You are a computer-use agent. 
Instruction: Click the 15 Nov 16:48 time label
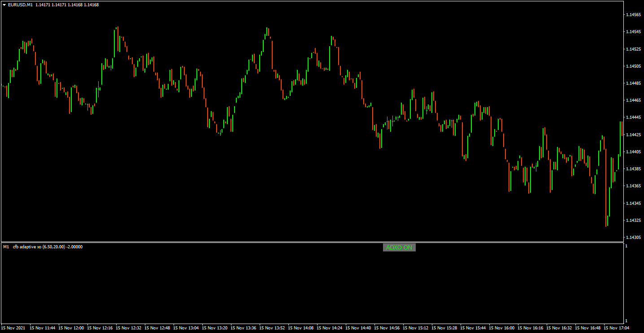point(588,328)
